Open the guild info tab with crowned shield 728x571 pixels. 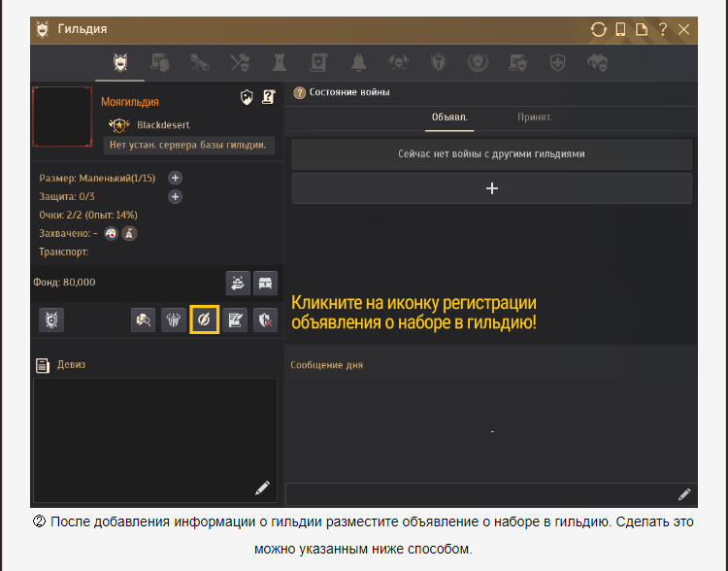[x=120, y=63]
